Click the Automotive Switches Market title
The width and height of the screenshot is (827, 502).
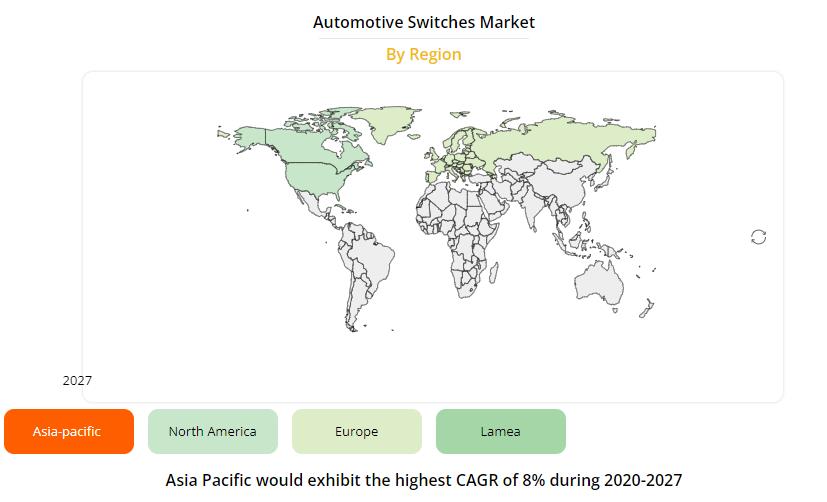click(424, 22)
